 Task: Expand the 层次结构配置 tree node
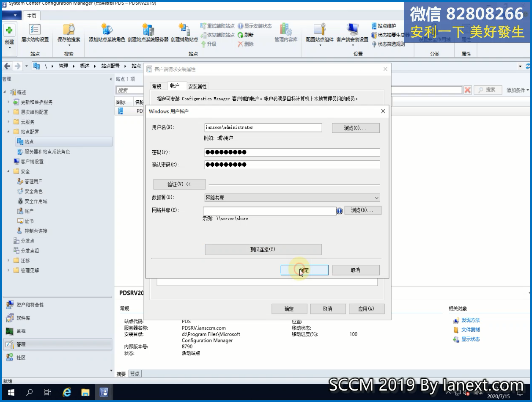(x=8, y=112)
